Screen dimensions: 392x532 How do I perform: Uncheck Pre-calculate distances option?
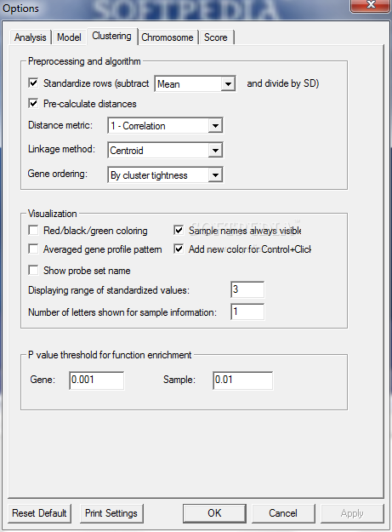(33, 103)
